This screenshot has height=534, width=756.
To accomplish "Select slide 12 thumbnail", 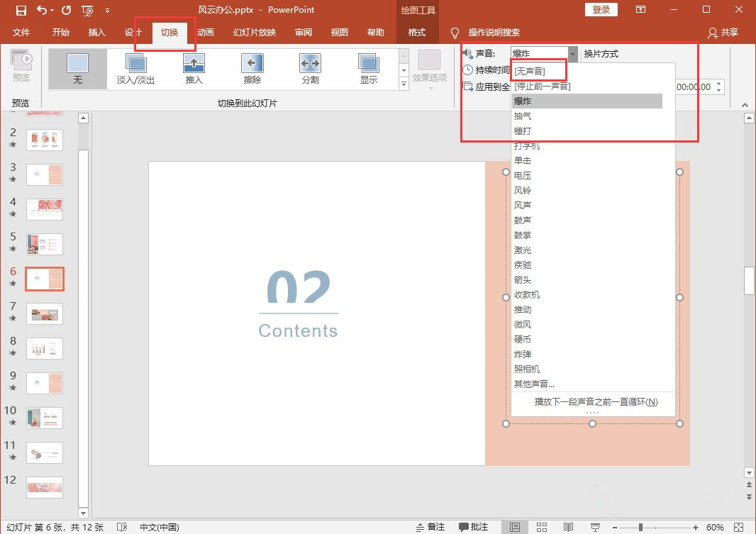I will tap(45, 487).
